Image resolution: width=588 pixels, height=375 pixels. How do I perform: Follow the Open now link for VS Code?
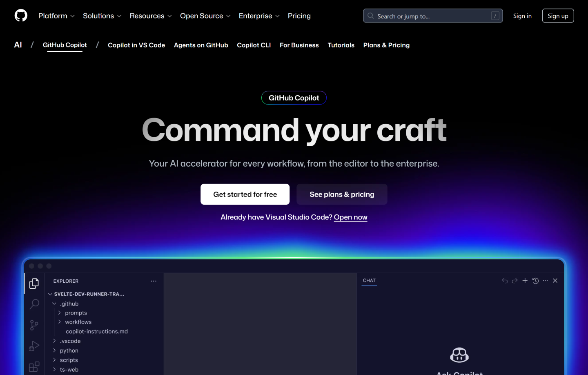click(350, 217)
